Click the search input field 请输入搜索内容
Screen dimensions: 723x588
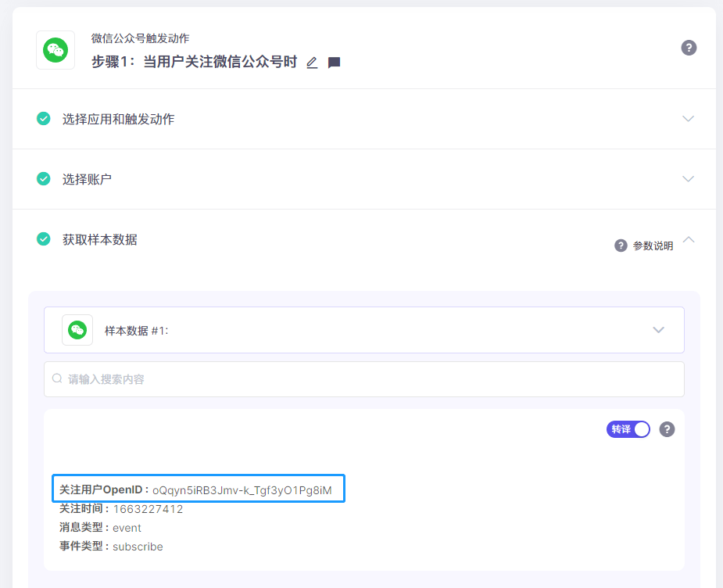coord(313,378)
